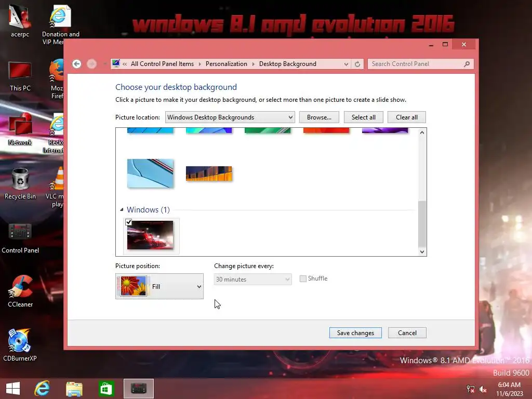Select the light blue car wallpaper thumbnail
Viewport: 532px width, 399px height.
(x=150, y=174)
